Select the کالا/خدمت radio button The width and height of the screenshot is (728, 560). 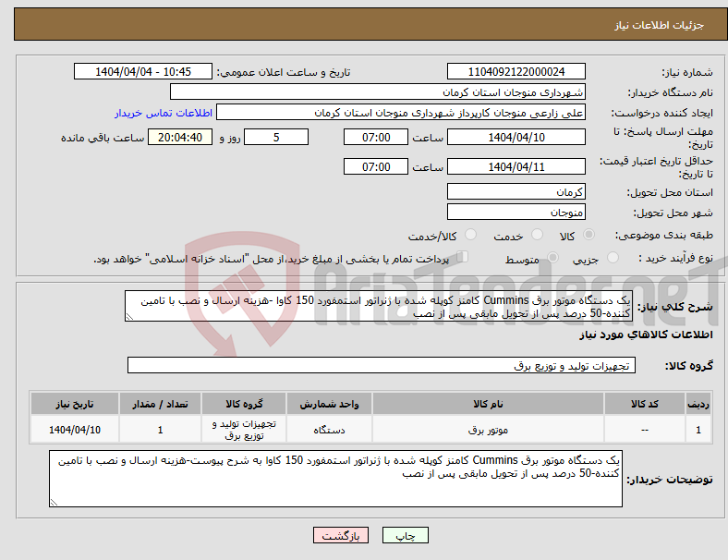point(471,235)
